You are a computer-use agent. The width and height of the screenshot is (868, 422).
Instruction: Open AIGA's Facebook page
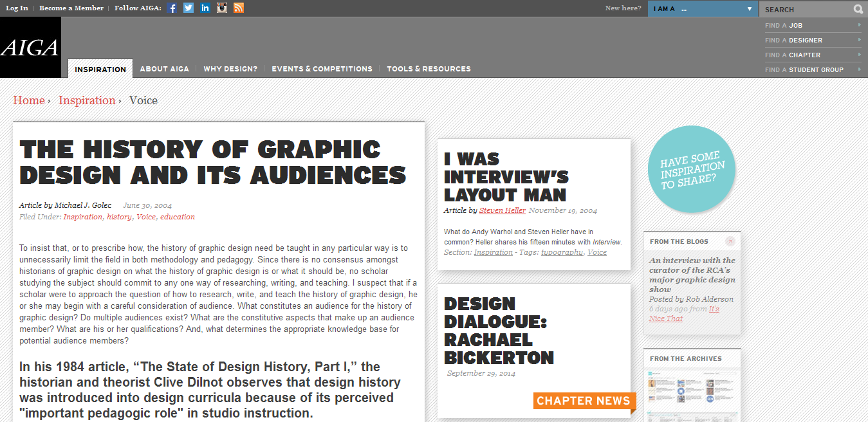pos(171,8)
